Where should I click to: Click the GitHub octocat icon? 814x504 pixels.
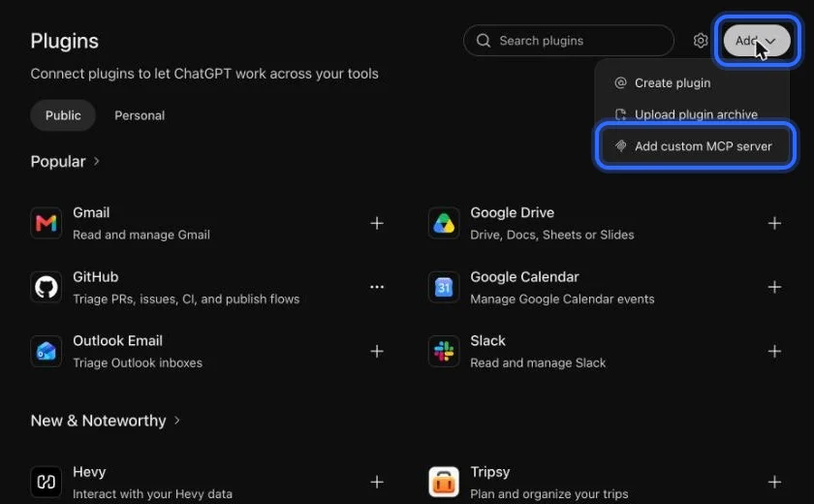coord(47,287)
